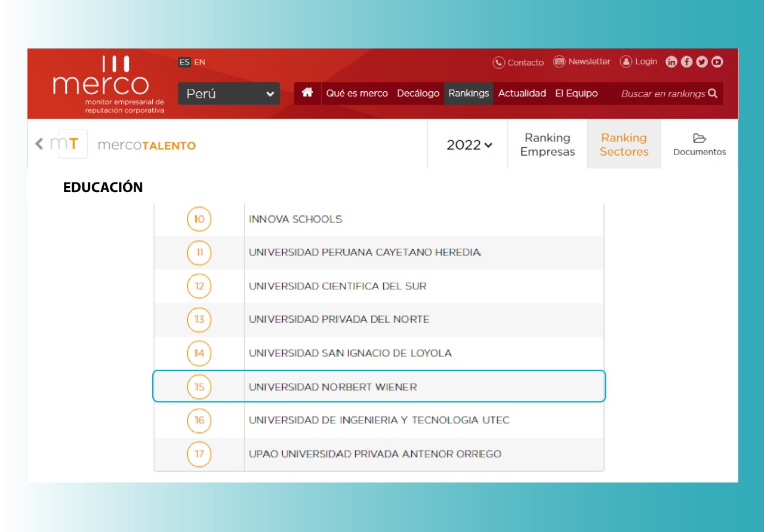This screenshot has height=532, width=764.
Task: Switch language to EN
Action: click(199, 62)
